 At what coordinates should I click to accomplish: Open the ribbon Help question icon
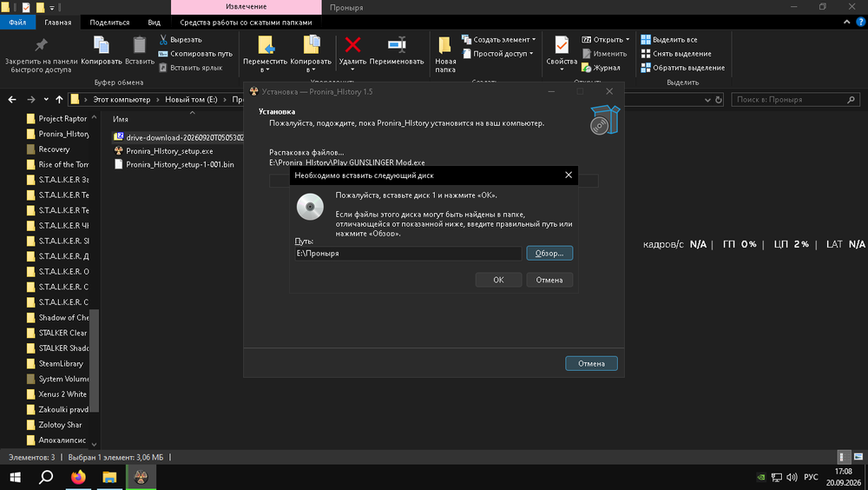pyautogui.click(x=861, y=23)
